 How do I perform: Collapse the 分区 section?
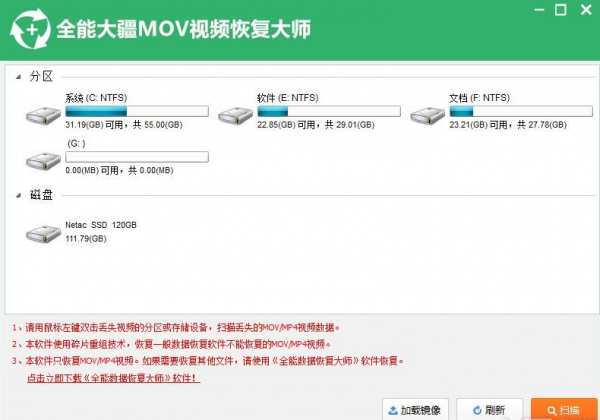click(18, 77)
